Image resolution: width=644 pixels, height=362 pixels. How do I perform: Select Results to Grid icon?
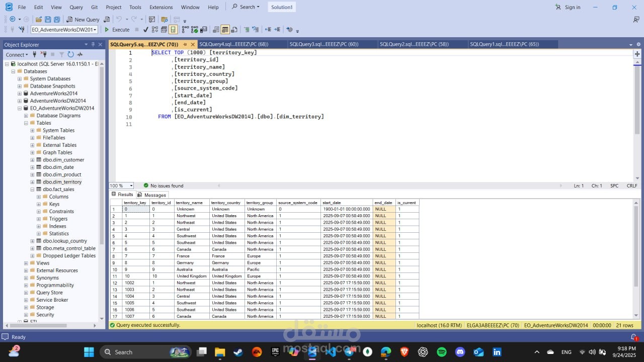[x=225, y=30]
